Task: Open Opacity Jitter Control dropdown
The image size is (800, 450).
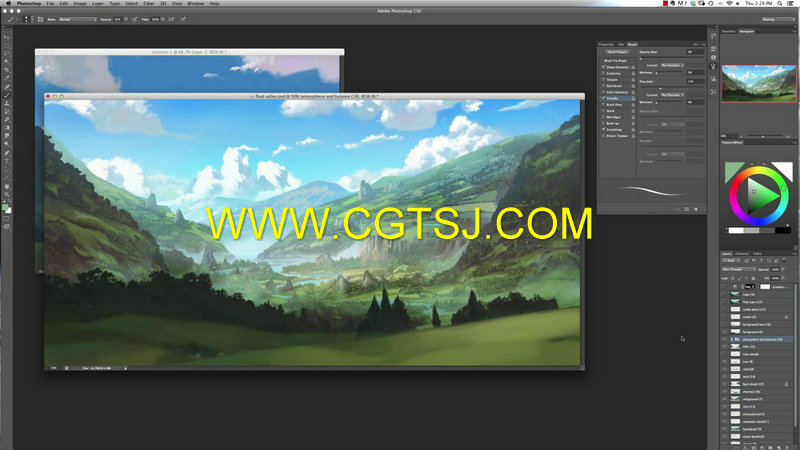Action: (672, 65)
